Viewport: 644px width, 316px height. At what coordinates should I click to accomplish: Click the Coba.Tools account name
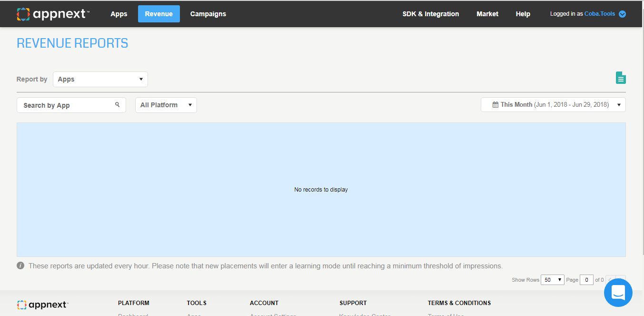600,14
